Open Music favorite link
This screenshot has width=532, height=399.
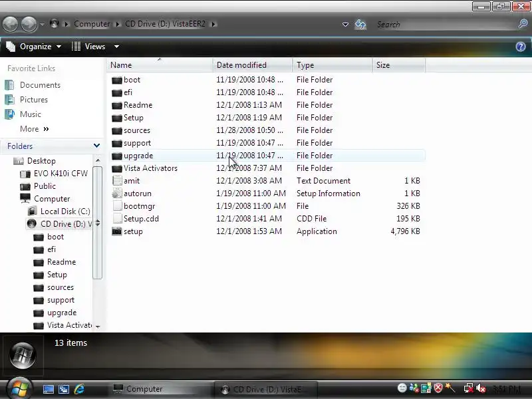(x=31, y=114)
